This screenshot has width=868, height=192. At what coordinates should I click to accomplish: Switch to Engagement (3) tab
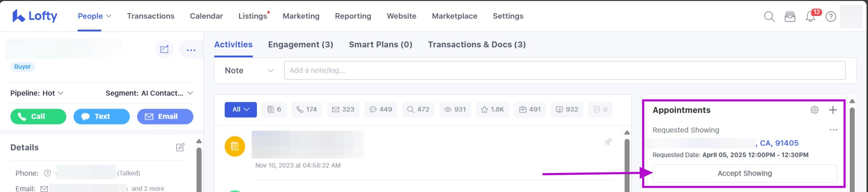pyautogui.click(x=301, y=45)
